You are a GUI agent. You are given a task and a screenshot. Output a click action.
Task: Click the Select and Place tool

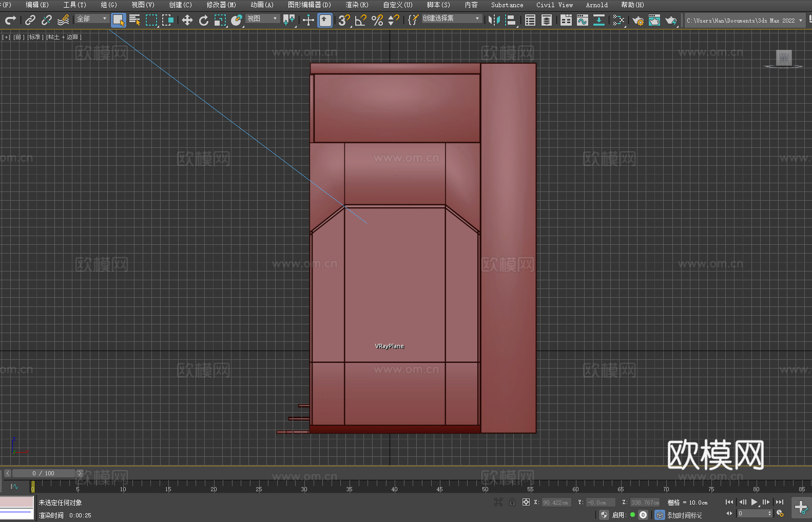coord(237,20)
